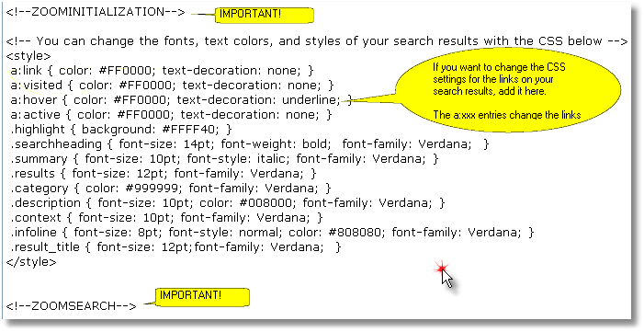Select the a:active selector
Screen dimensions: 644x332
tap(36, 114)
